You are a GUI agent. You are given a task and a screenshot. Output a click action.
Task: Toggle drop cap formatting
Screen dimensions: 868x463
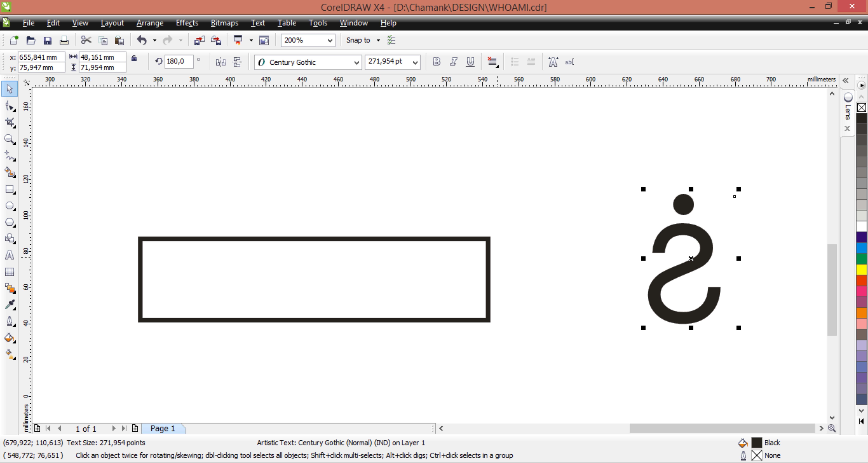(x=531, y=62)
